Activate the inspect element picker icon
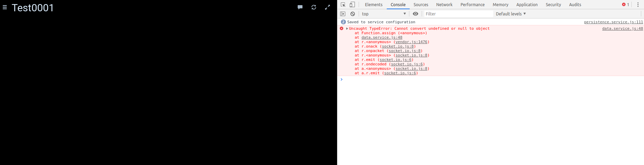 [x=343, y=4]
